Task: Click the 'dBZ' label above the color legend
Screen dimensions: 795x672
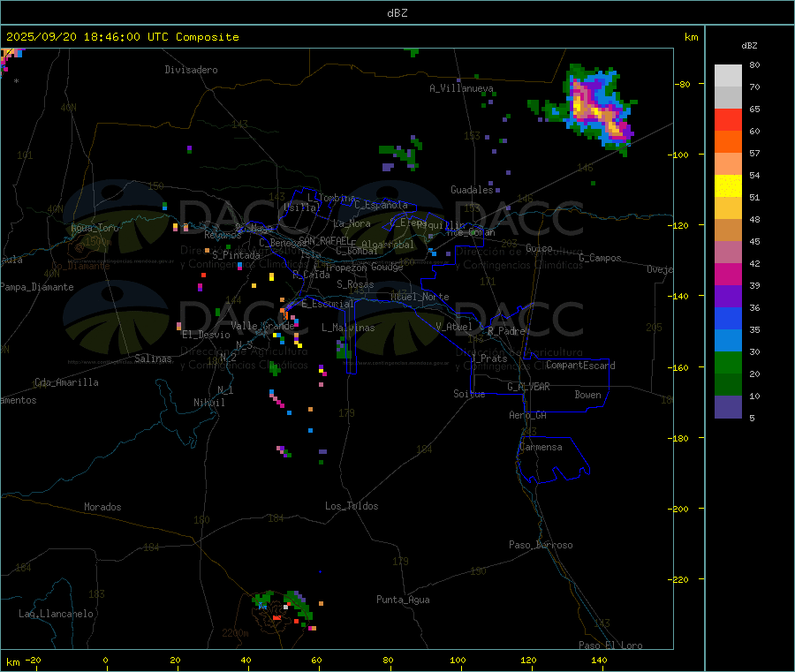Action: tap(749, 46)
